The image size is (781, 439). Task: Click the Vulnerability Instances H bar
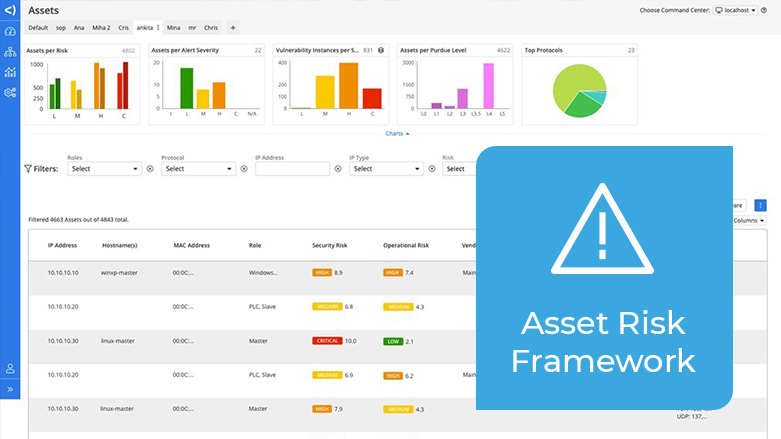pyautogui.click(x=349, y=86)
